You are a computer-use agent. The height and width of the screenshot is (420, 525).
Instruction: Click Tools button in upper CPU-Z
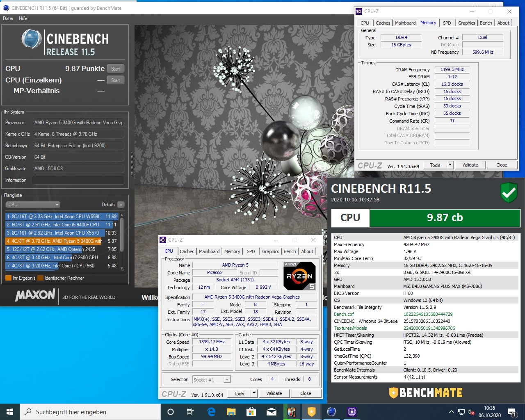435,165
